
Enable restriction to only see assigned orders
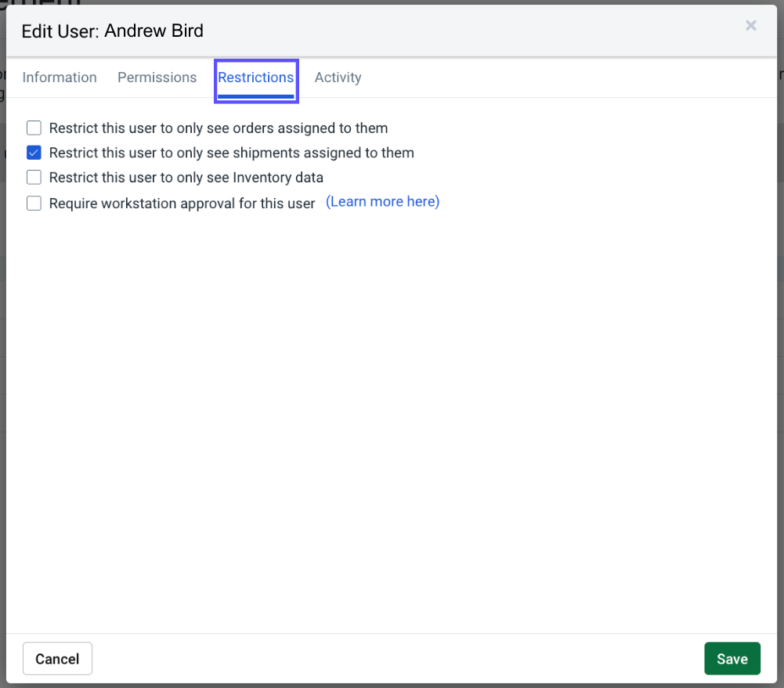34,128
